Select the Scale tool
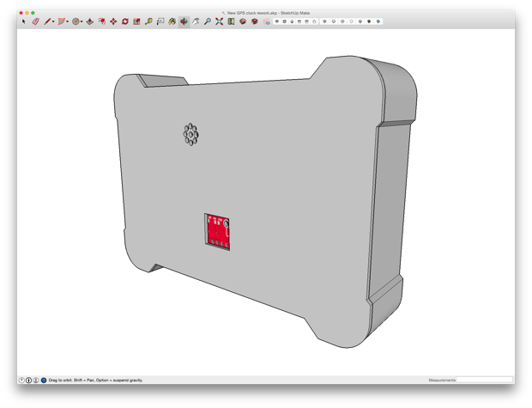The image size is (532, 408). click(x=136, y=21)
